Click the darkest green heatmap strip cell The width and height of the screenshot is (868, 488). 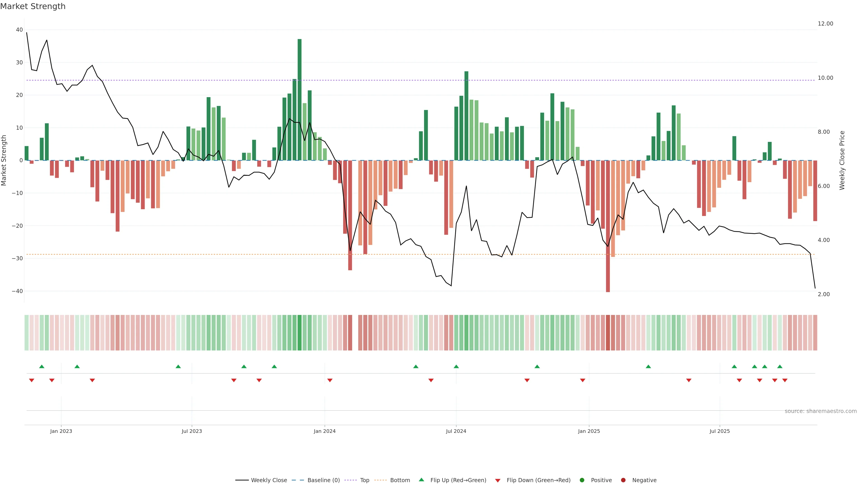300,332
